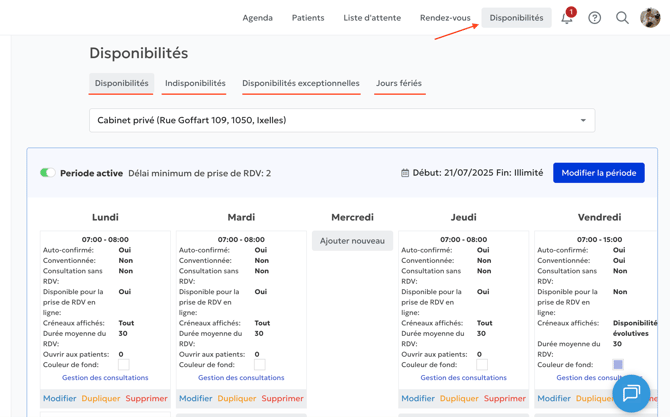Click the help question mark icon

click(594, 18)
